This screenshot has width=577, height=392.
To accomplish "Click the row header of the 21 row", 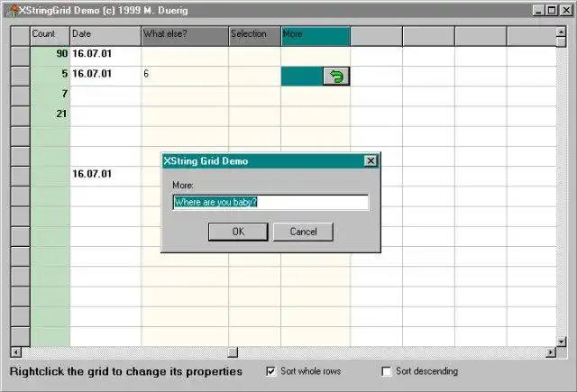I will tap(20, 116).
